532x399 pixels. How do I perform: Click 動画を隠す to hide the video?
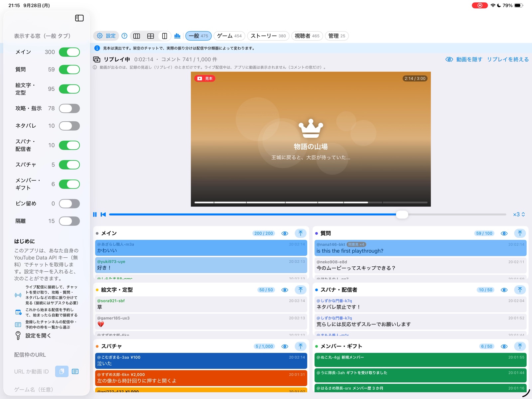[x=464, y=60]
